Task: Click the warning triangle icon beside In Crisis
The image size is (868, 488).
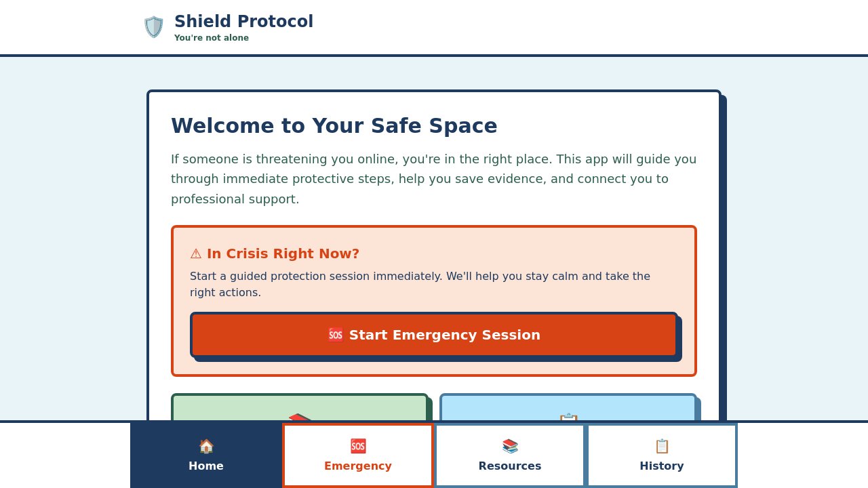Action: tap(196, 253)
